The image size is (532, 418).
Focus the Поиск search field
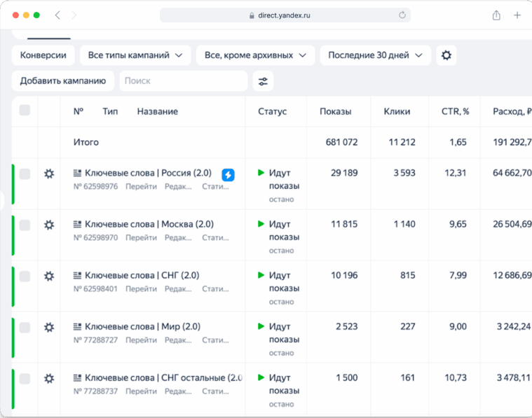point(183,81)
